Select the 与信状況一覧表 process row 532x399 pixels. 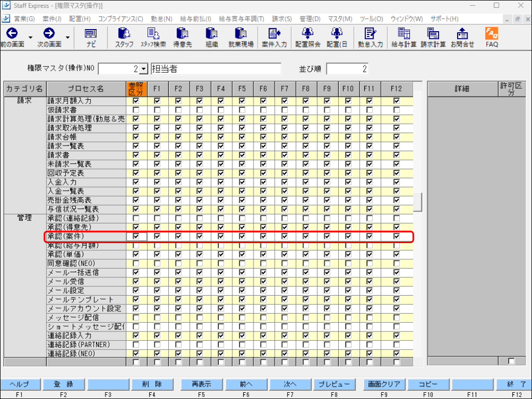86,209
